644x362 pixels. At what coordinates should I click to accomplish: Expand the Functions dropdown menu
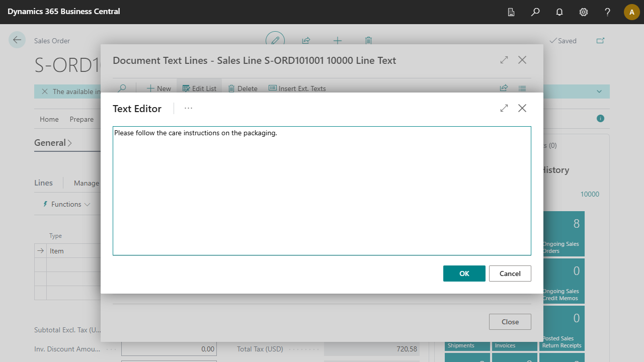[x=67, y=204]
